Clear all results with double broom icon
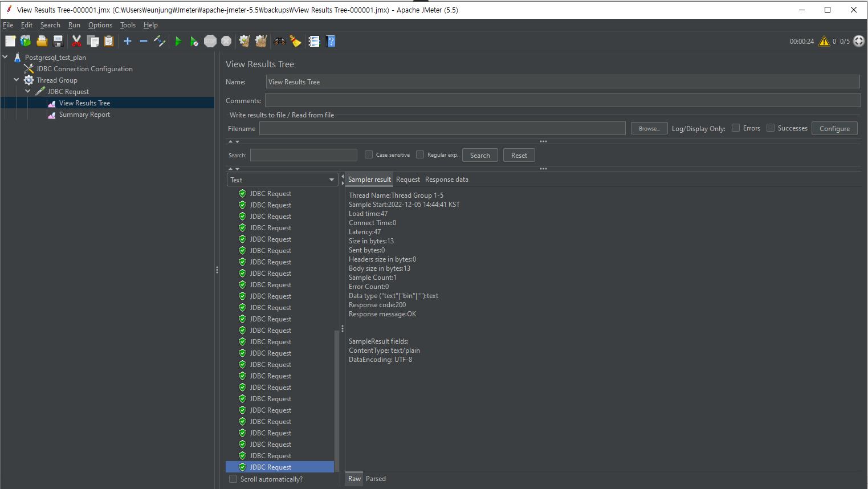This screenshot has height=489, width=868. pyautogui.click(x=261, y=41)
